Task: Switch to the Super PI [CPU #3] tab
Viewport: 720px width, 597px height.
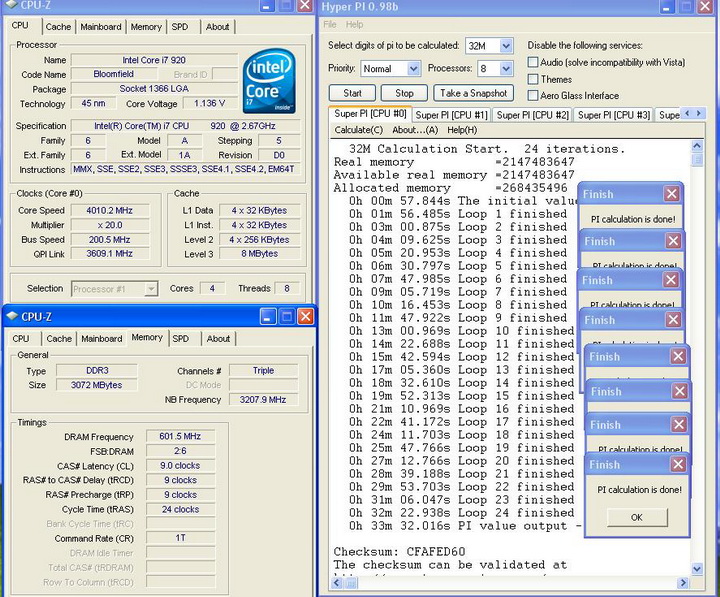Action: tap(614, 115)
